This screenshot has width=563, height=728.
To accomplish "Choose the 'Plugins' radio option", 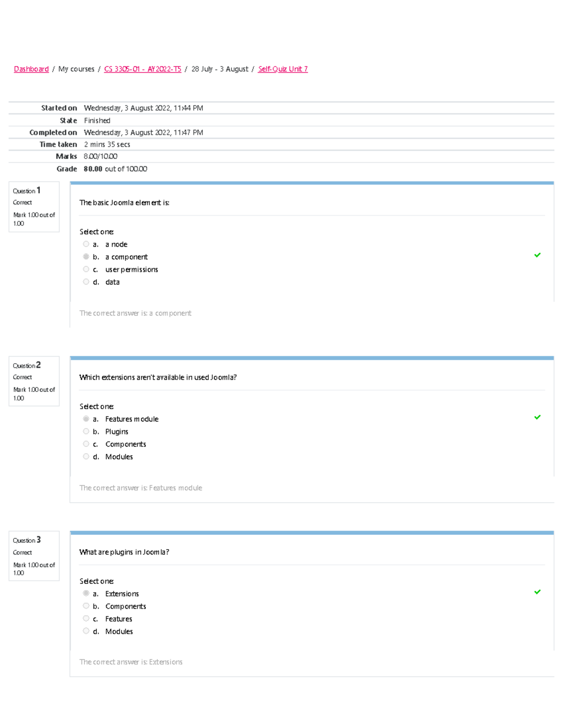I will click(86, 431).
